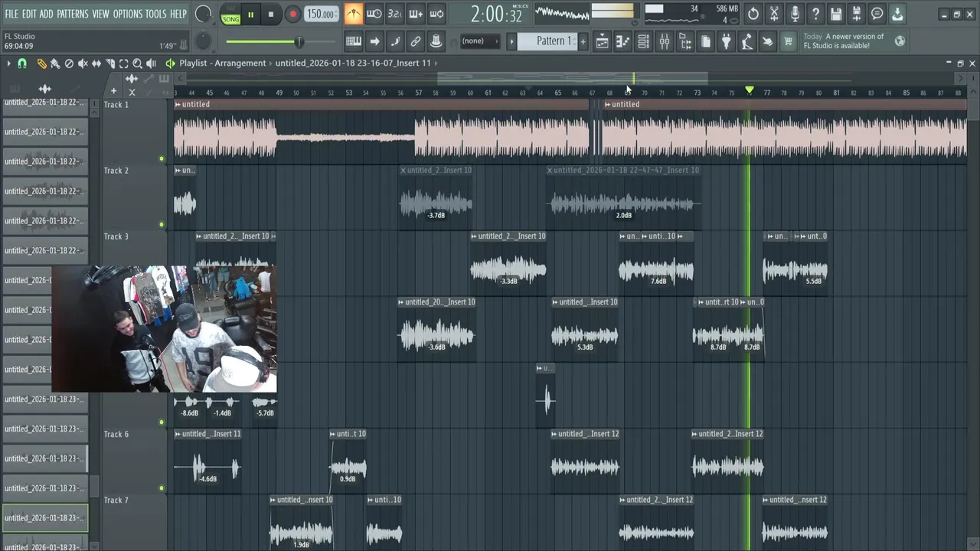Stop playback with the stop button
Screen dimensions: 980x551
pos(271,15)
